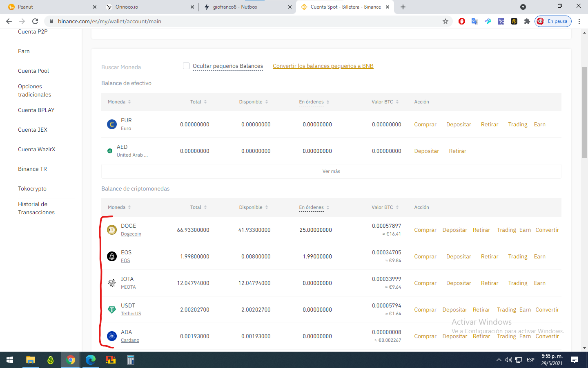Open a new browser tab
This screenshot has width=588, height=368.
tap(403, 7)
